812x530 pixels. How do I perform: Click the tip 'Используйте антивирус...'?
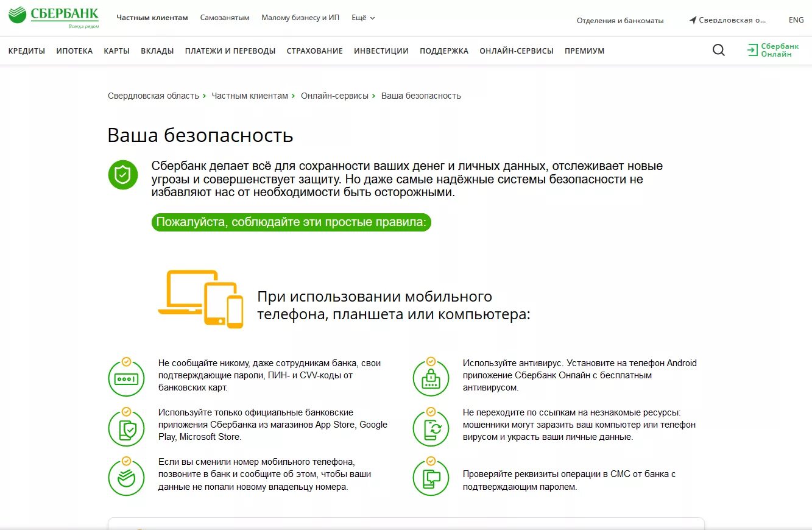pyautogui.click(x=579, y=375)
